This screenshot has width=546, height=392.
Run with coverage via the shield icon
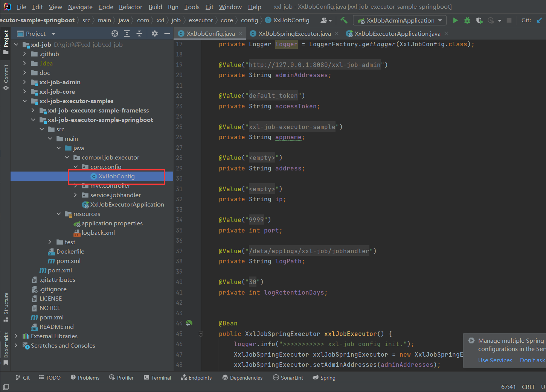tap(479, 20)
